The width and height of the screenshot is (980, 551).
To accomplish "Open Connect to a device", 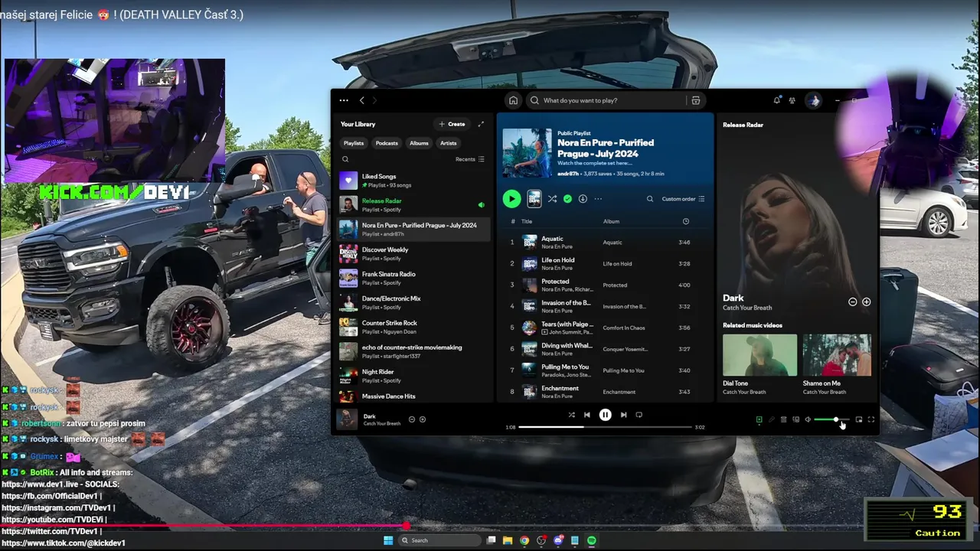I will click(795, 419).
